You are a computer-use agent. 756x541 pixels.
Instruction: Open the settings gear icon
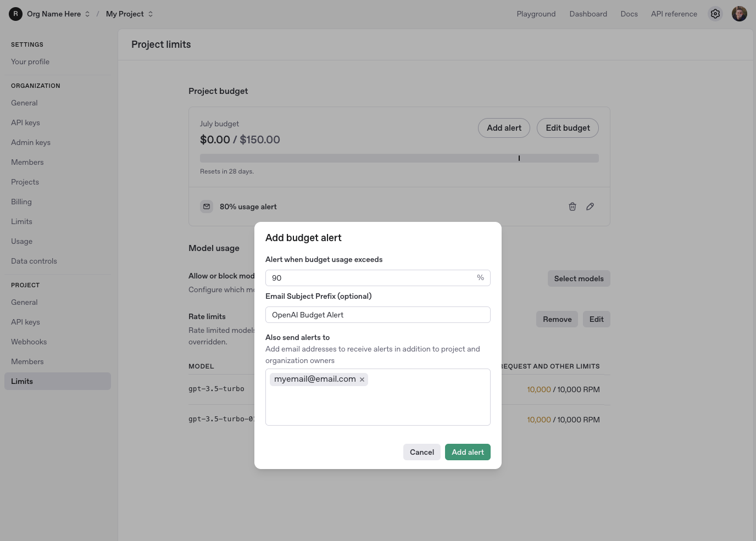pyautogui.click(x=715, y=14)
